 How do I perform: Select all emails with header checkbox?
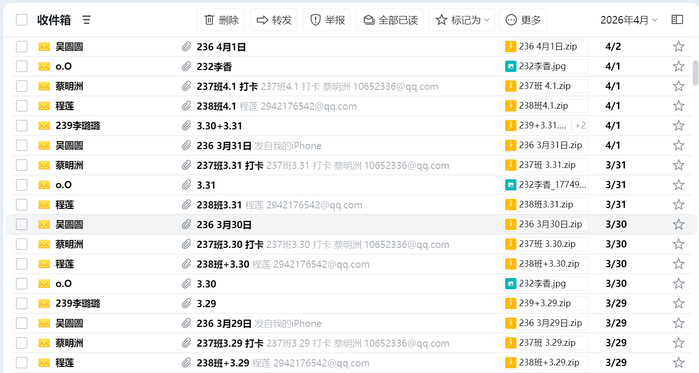pos(21,20)
